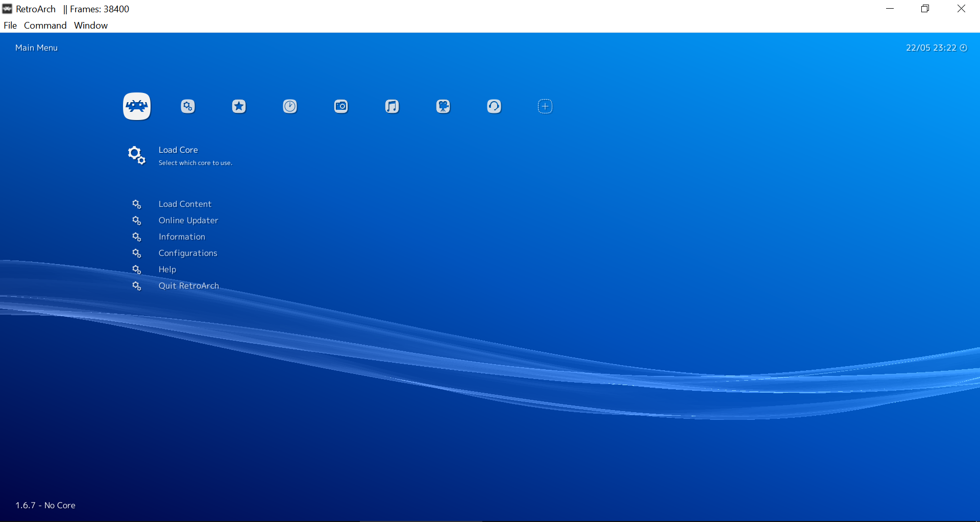Click the gear icon beside Configurations
This screenshot has width=980, height=522.
pos(137,253)
